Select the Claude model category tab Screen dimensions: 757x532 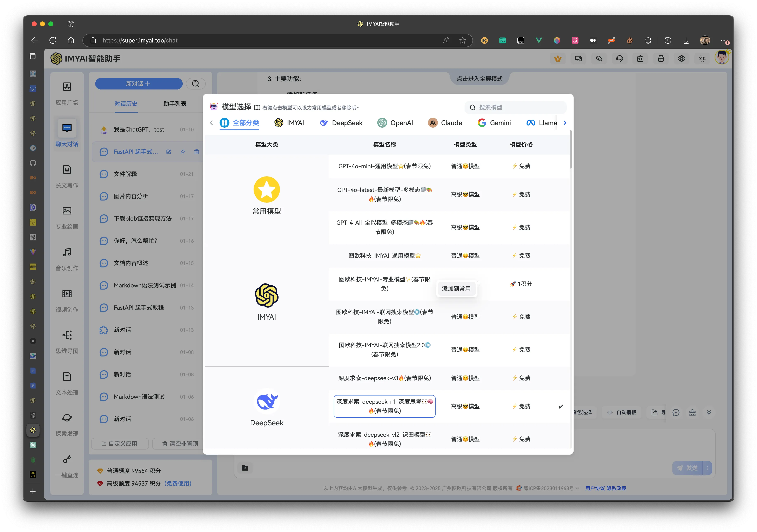445,123
